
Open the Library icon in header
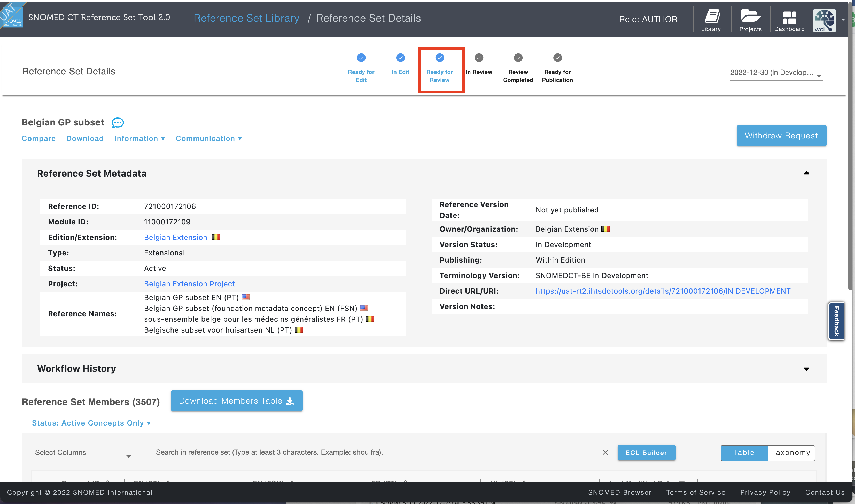[711, 20]
